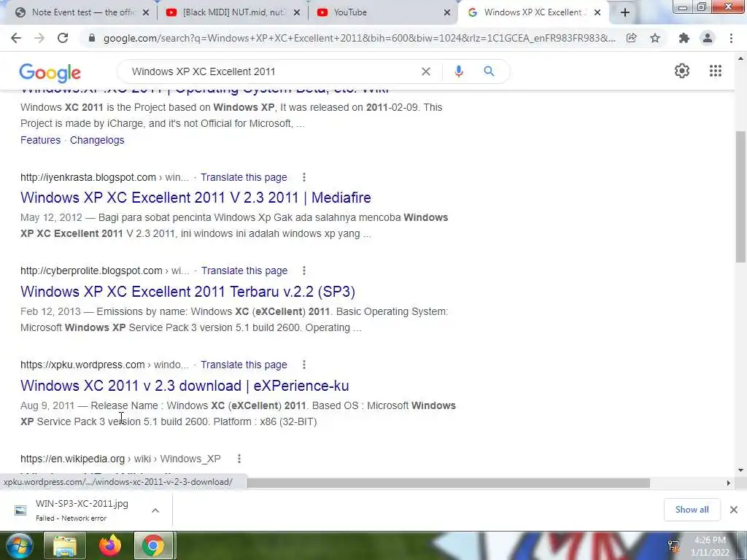
Task: Close the Note Event test tab
Action: (x=146, y=12)
